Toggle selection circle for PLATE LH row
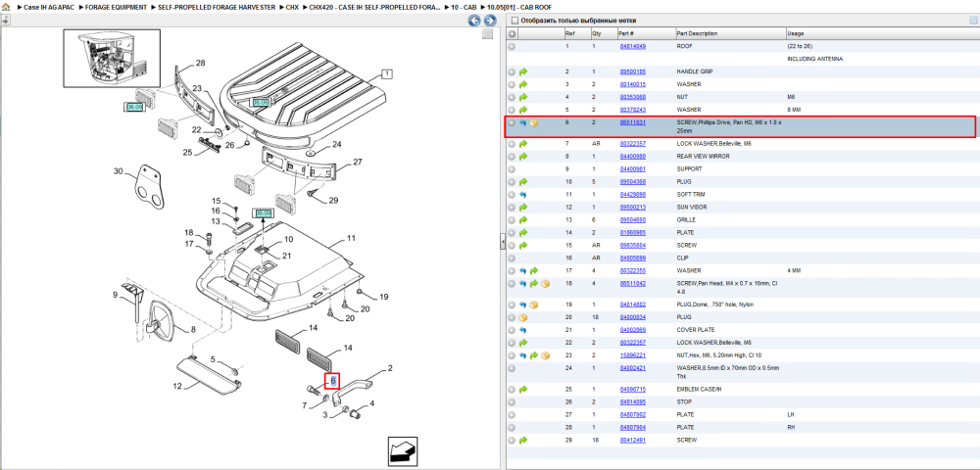Image resolution: width=980 pixels, height=470 pixels. [x=512, y=414]
